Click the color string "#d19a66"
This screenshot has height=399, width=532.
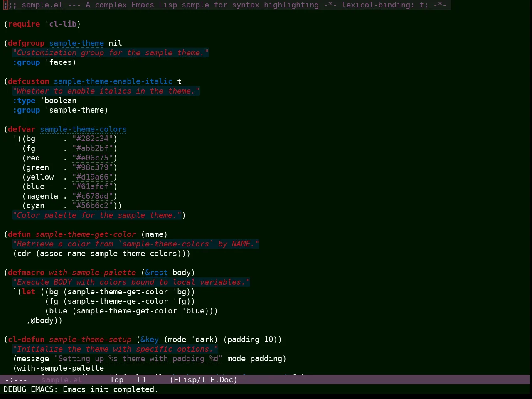coord(93,177)
